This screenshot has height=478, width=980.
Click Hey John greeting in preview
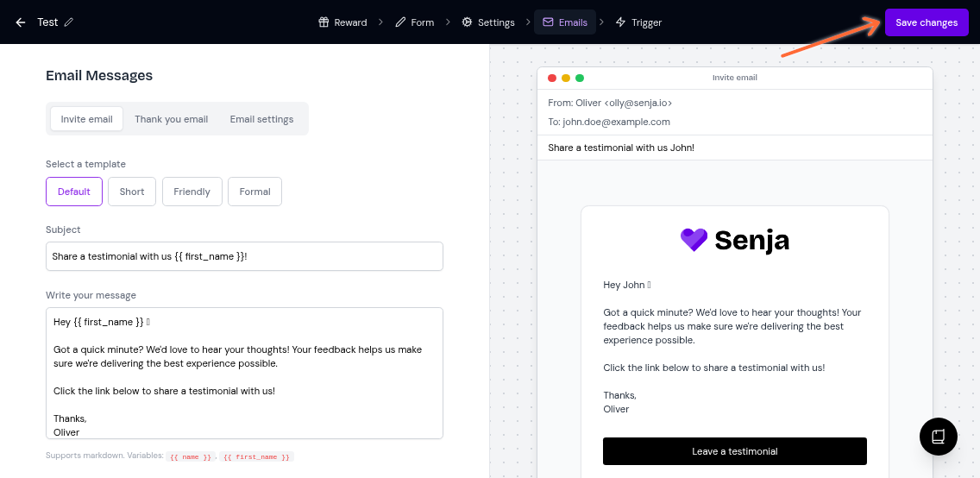[x=627, y=285]
